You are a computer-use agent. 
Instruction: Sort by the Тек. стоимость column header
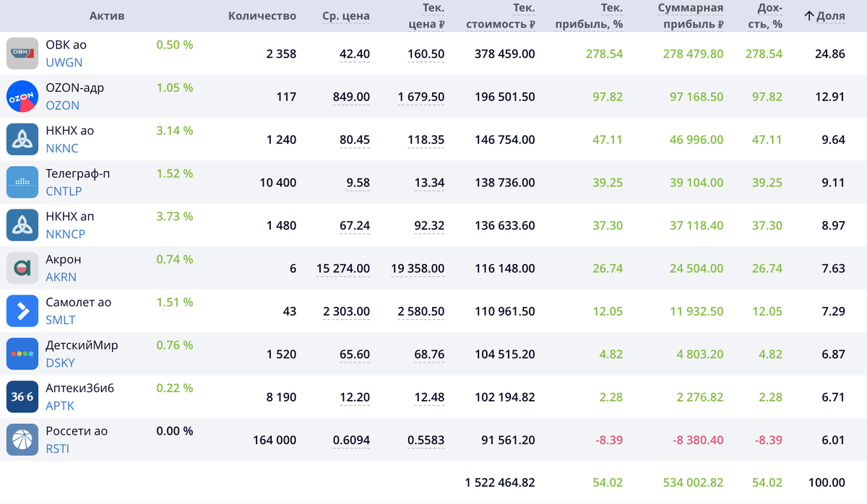(501, 16)
